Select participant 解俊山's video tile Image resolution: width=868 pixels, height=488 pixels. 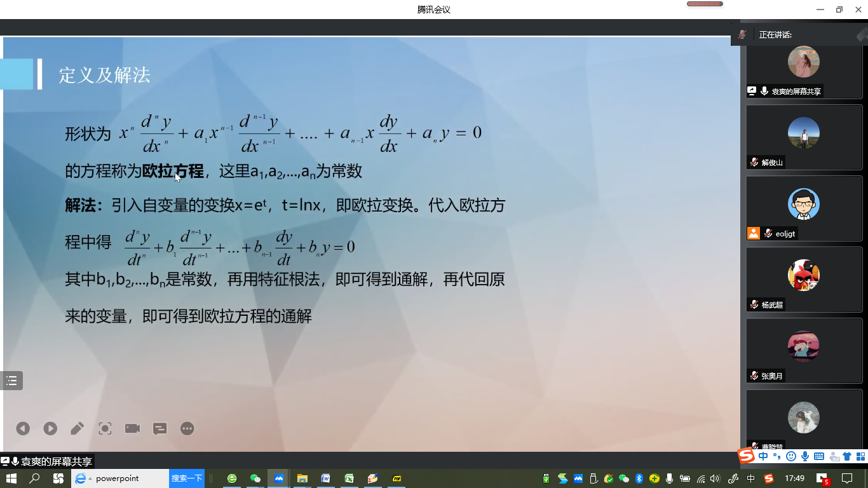(804, 137)
